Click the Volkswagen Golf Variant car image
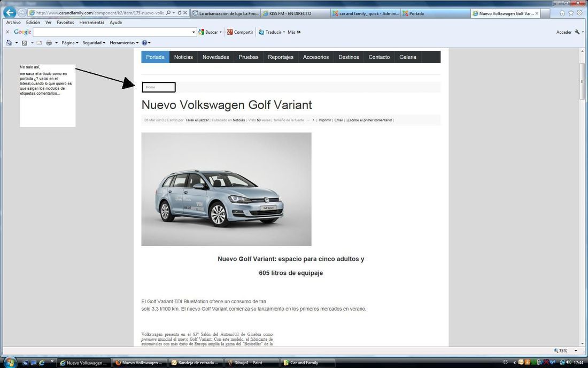 point(226,189)
